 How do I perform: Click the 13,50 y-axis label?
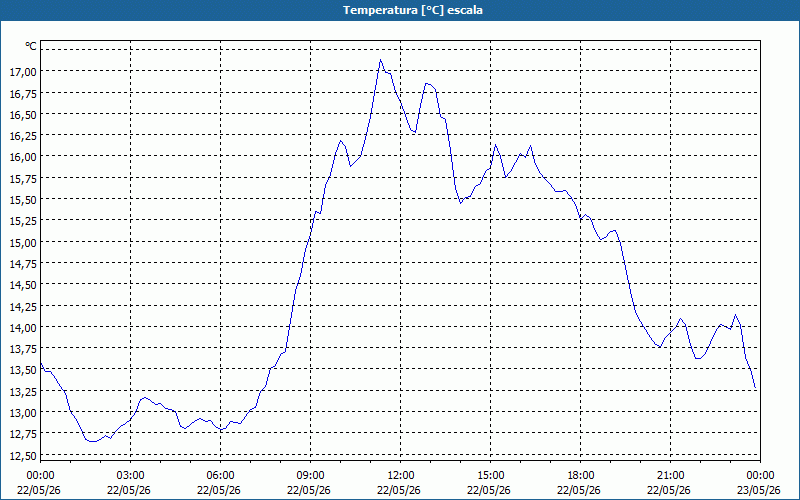click(x=23, y=370)
